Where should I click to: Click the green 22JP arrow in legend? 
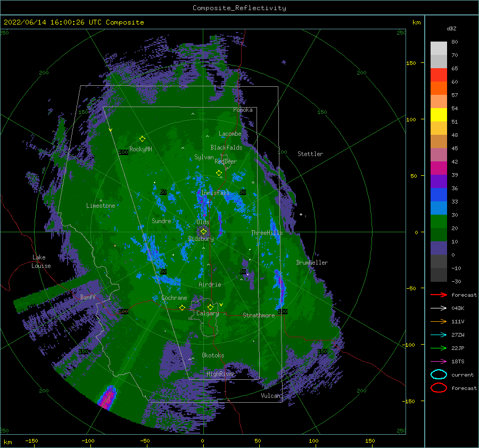click(439, 348)
